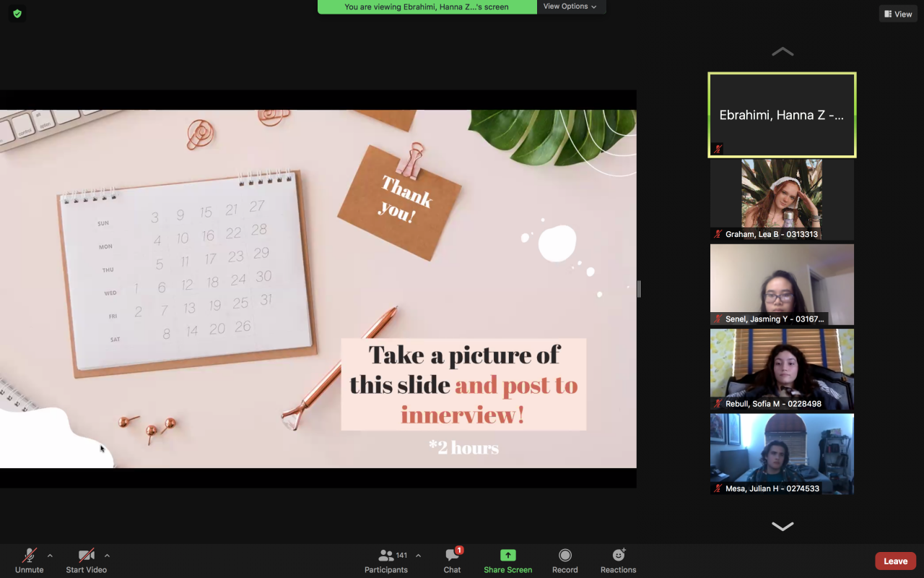Start Video with the camera button
The height and width of the screenshot is (578, 924).
point(87,560)
